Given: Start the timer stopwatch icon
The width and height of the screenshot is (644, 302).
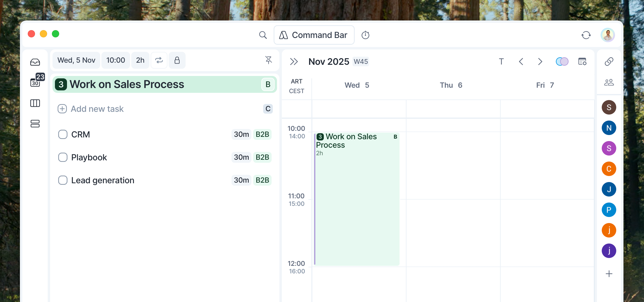Looking at the screenshot, I should (x=365, y=35).
